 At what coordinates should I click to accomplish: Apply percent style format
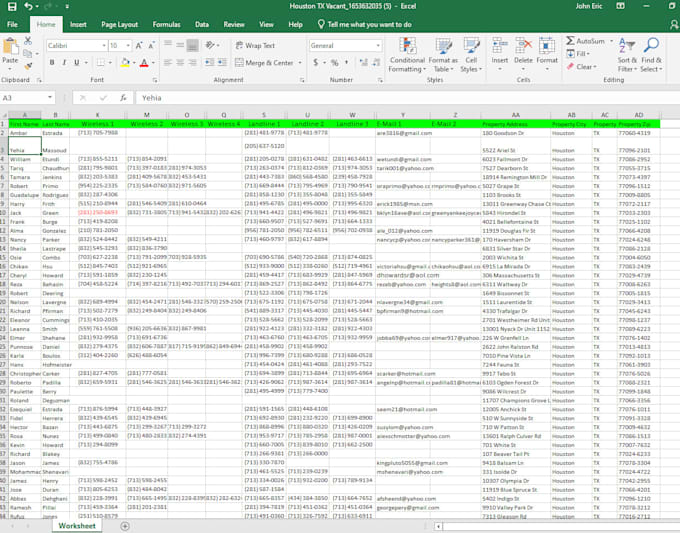(x=334, y=62)
